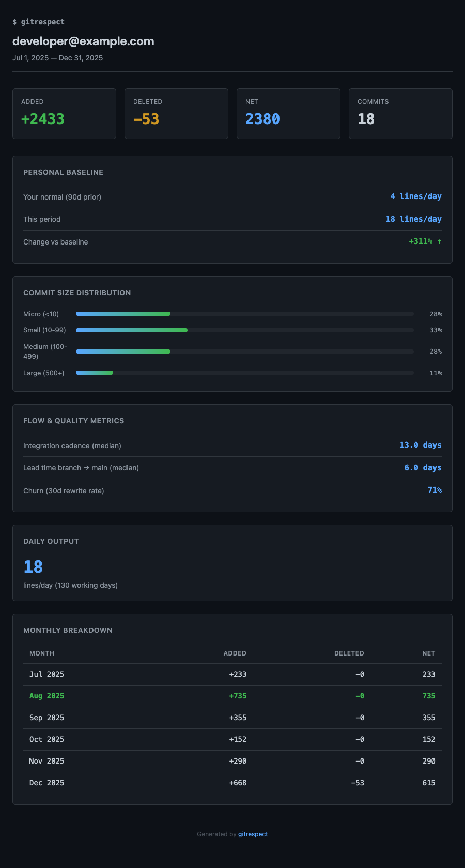Viewport: 465px width, 868px height.
Task: Click 'Change vs baseline' label
Action: 55,242
